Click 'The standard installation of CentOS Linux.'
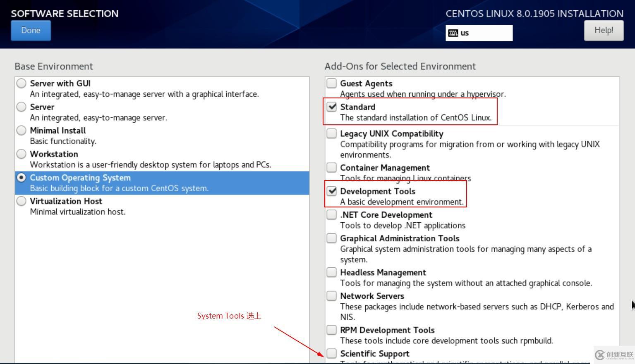The height and width of the screenshot is (364, 635). point(416,118)
